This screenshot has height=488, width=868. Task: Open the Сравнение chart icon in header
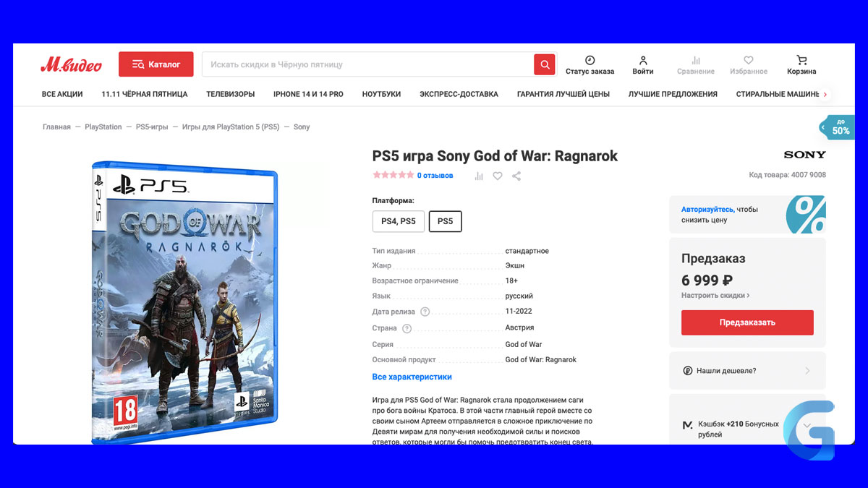696,60
